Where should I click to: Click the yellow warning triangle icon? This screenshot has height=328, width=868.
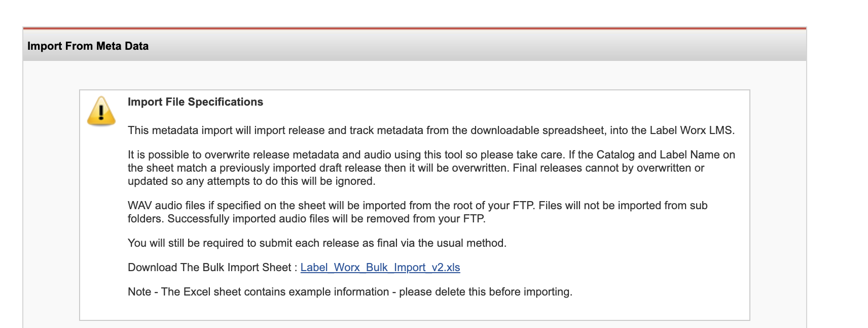101,111
